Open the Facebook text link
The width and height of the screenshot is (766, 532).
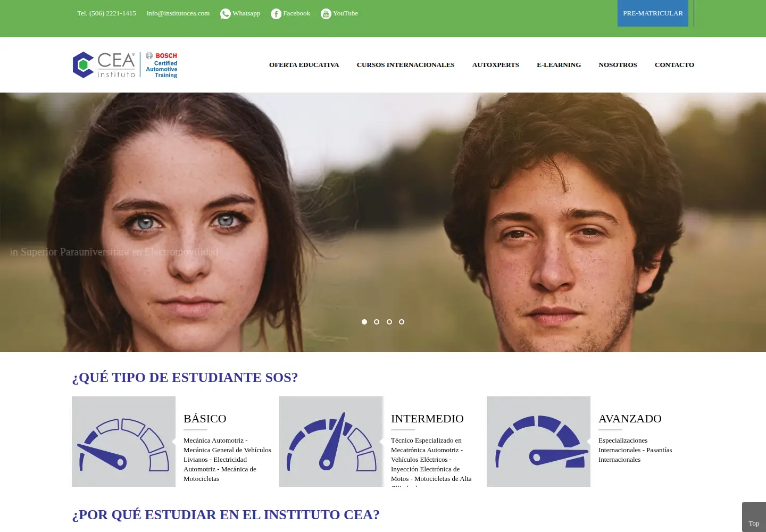point(297,13)
